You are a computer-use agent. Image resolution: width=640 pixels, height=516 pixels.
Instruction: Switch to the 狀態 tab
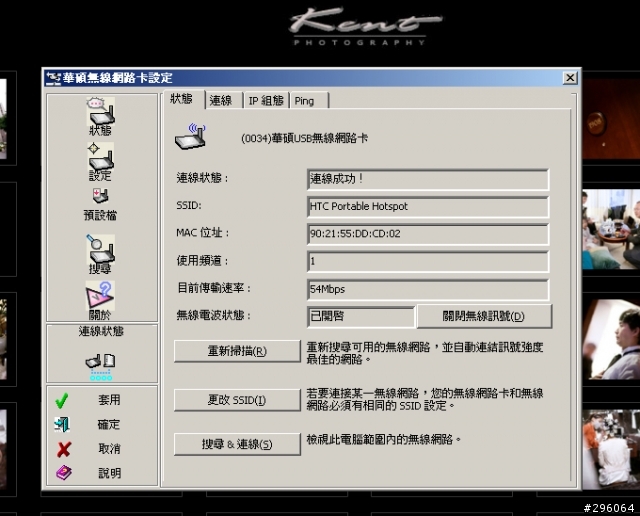(x=181, y=99)
